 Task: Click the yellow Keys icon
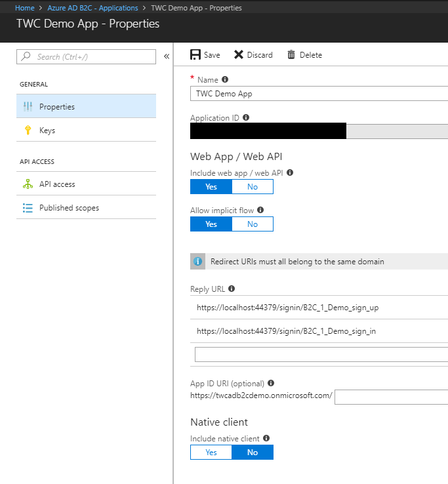(x=28, y=130)
